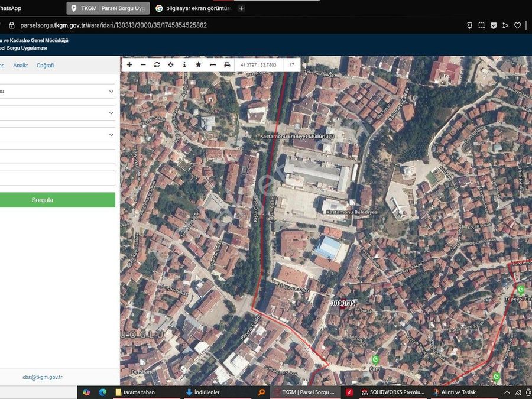This screenshot has width=532, height=399.
Task: Switch to the Analiz tab
Action: coord(20,66)
